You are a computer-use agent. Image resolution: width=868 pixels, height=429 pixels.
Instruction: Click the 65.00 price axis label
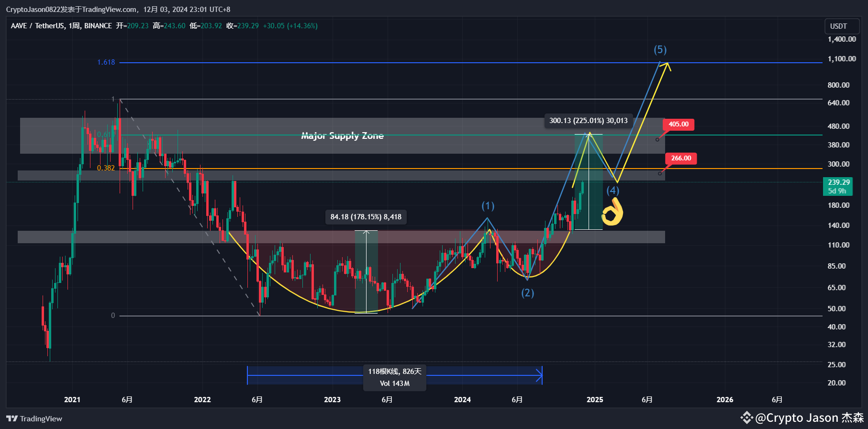[837, 288]
